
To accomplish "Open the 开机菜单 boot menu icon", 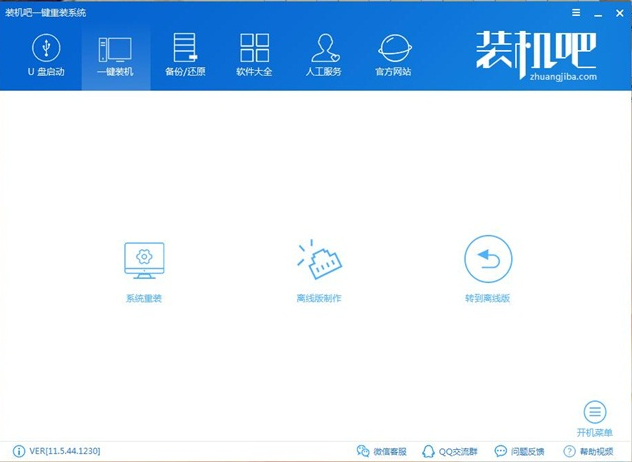I will point(595,412).
